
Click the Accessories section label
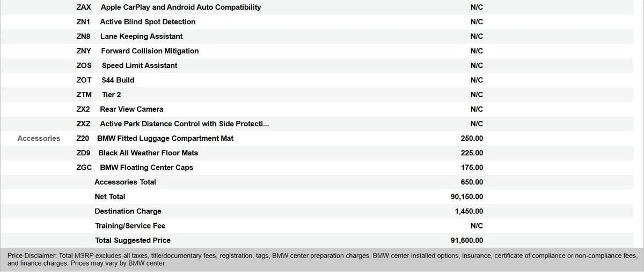pos(39,138)
